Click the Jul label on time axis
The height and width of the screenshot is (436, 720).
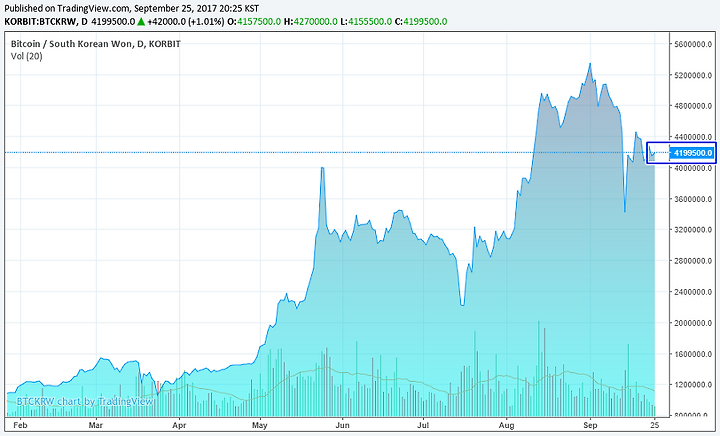(423, 425)
